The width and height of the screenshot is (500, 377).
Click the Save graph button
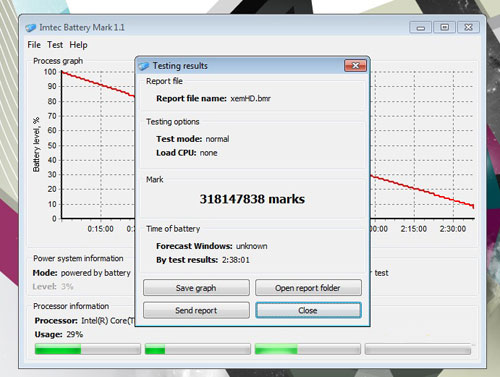pyautogui.click(x=196, y=288)
